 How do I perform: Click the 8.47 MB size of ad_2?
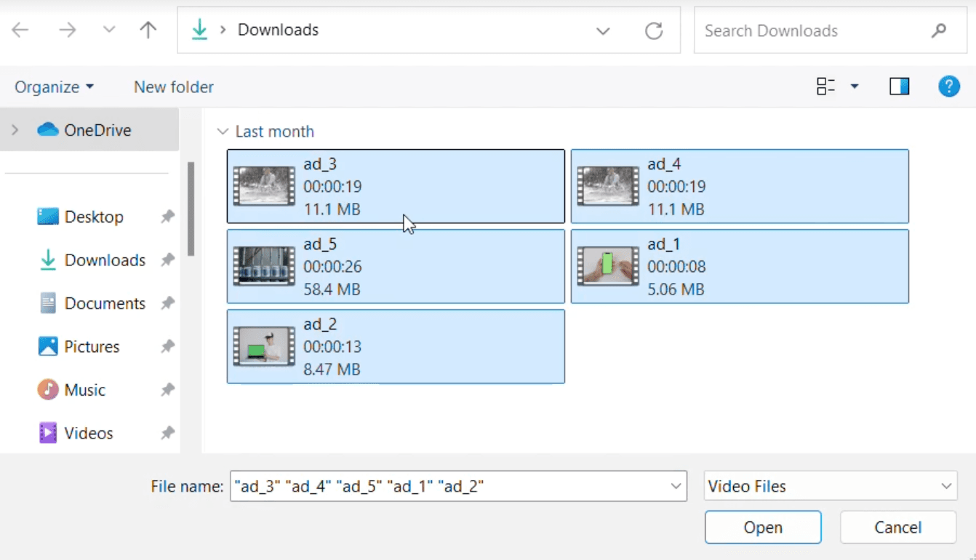(x=332, y=369)
